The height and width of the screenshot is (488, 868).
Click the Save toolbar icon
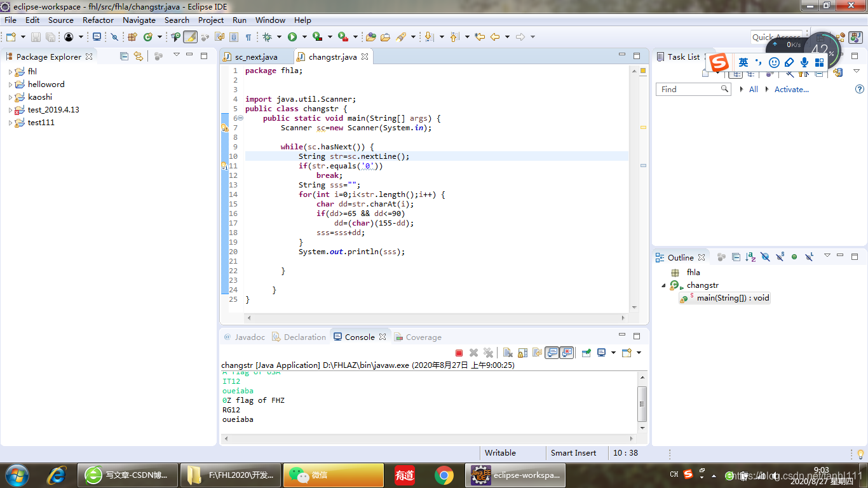tap(36, 37)
